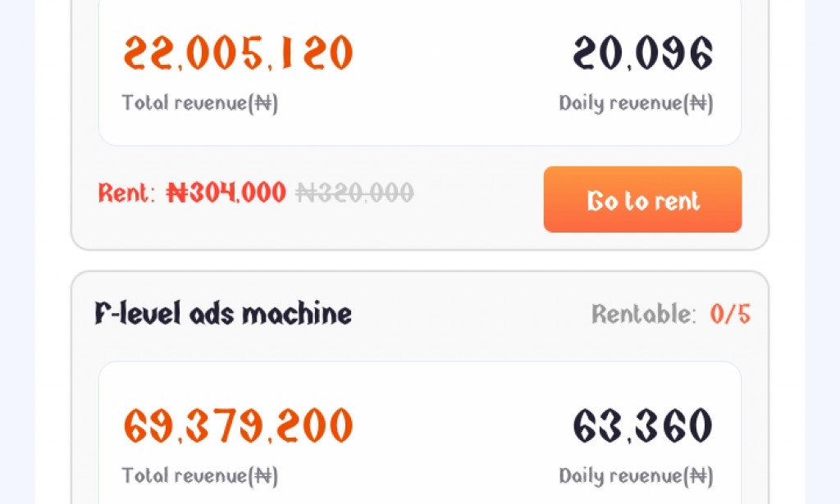Click the 20,096 daily revenue figure
This screenshot has height=504, width=840.
642,53
